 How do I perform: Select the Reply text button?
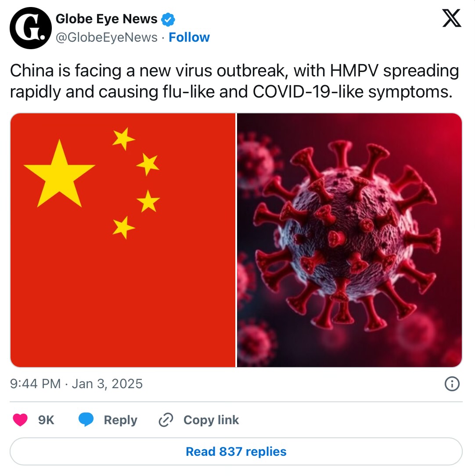tap(120, 420)
